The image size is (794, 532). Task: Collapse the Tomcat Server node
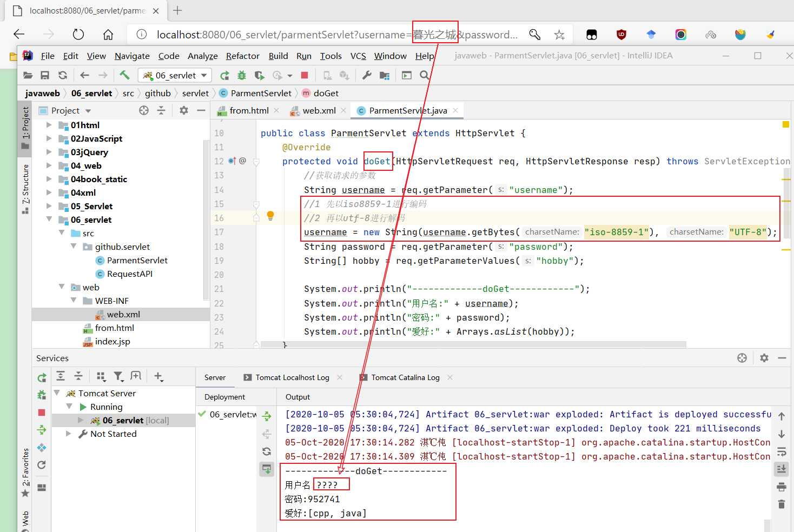click(x=57, y=393)
